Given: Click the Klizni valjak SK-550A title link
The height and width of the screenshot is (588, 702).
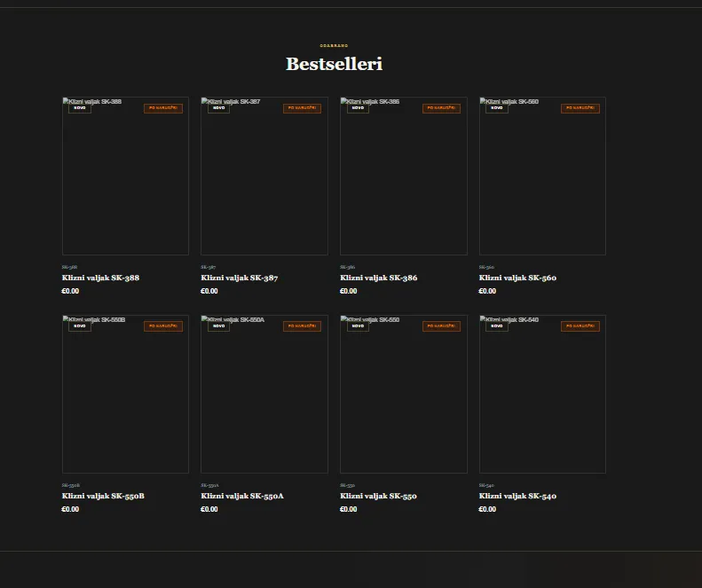Looking at the screenshot, I should (242, 496).
